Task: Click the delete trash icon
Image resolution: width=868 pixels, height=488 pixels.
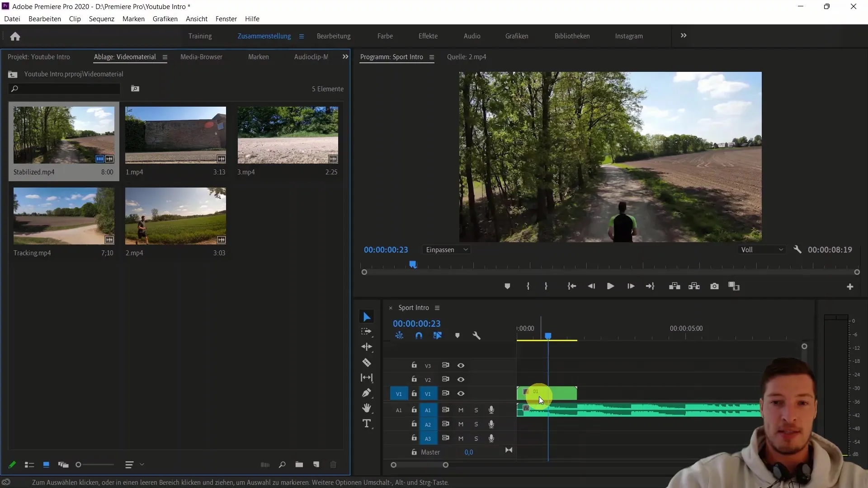Action: click(333, 465)
